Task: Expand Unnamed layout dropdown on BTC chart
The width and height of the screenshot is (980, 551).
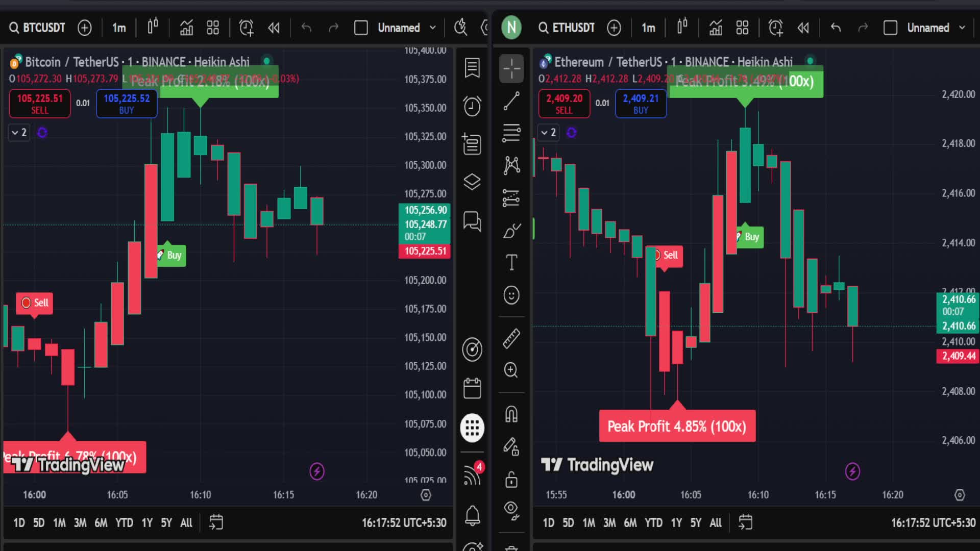Action: (x=433, y=28)
